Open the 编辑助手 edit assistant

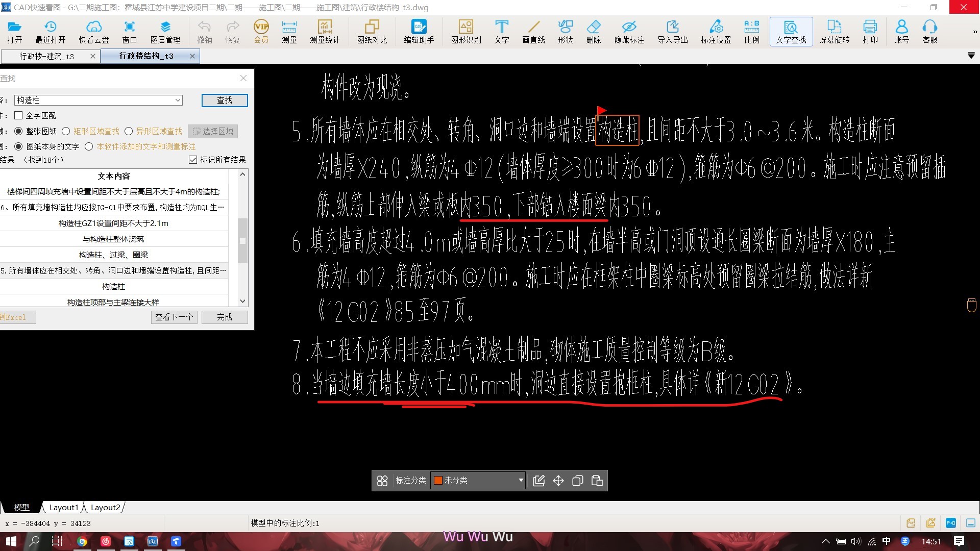[x=419, y=32]
